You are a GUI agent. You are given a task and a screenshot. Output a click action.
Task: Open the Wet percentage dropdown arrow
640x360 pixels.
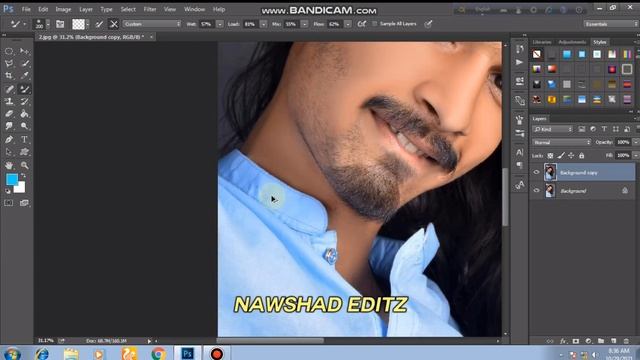click(x=220, y=24)
